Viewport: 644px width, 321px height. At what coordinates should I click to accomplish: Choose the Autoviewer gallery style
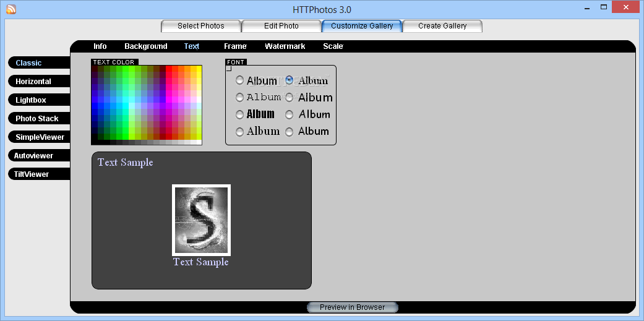click(39, 156)
